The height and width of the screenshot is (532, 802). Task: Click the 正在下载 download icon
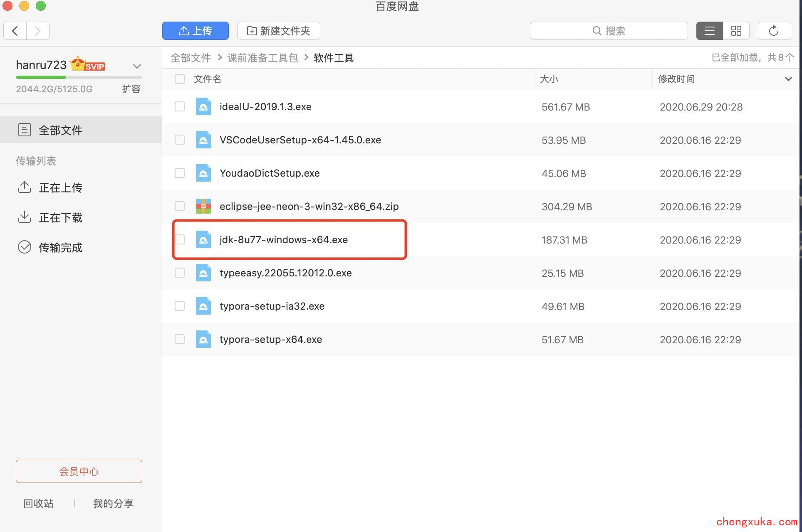(x=25, y=217)
